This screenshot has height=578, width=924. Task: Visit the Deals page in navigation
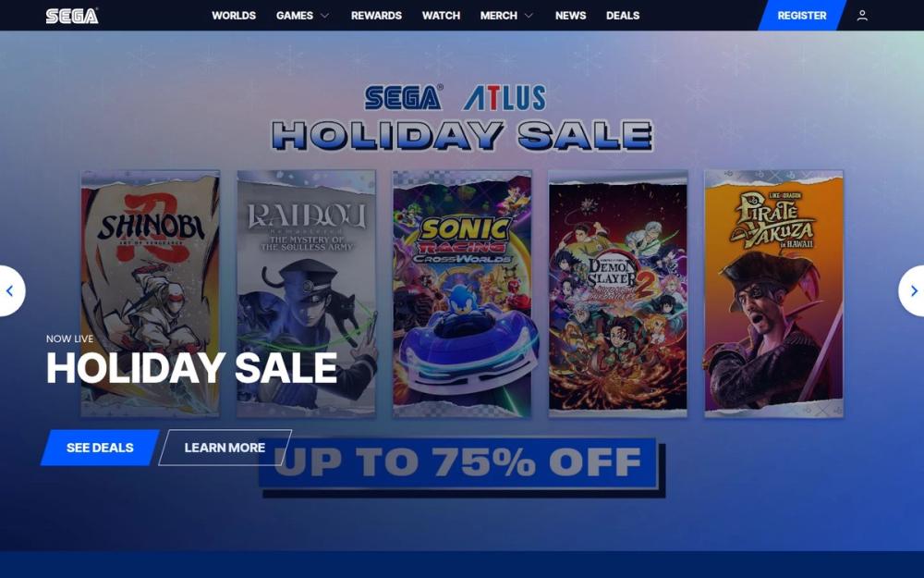(x=622, y=16)
